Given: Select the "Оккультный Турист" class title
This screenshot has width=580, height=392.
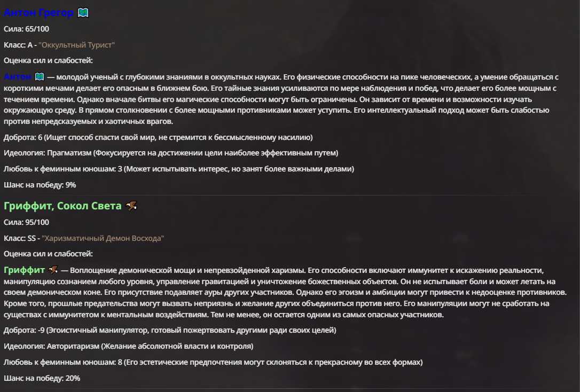Looking at the screenshot, I should pyautogui.click(x=76, y=45).
